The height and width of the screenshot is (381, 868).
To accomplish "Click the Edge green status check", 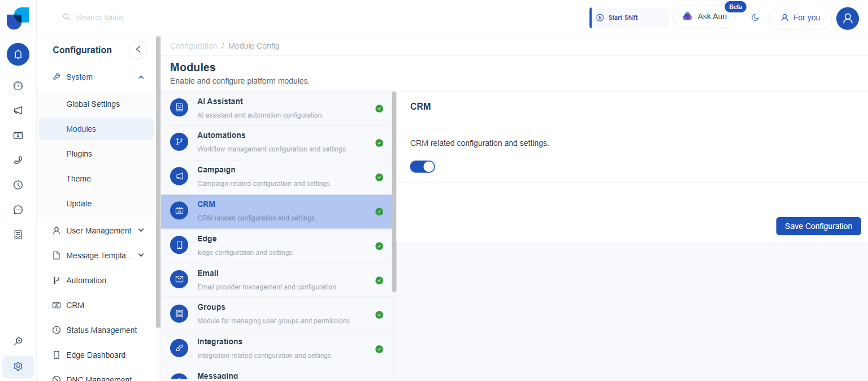I will click(379, 246).
